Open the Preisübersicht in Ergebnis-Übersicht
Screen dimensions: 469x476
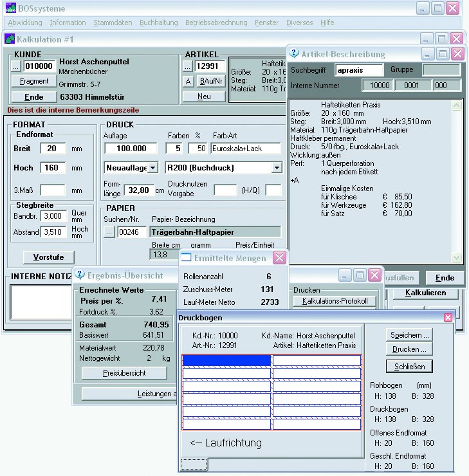(125, 373)
